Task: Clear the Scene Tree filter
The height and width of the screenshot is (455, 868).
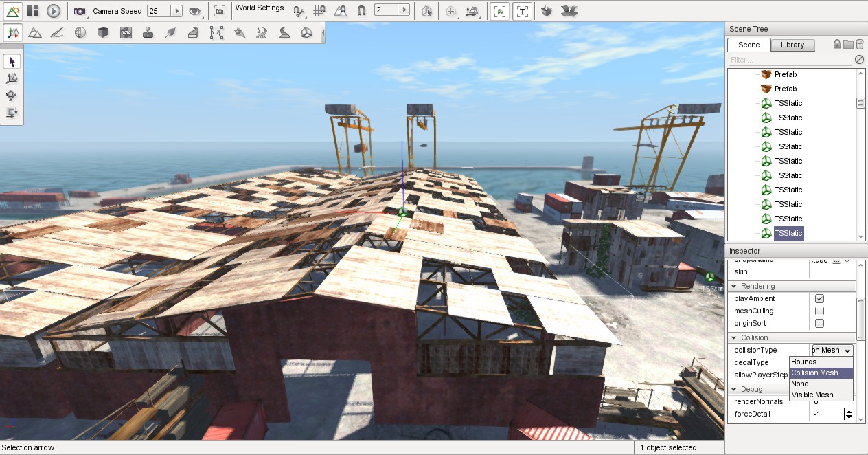Action: point(859,60)
